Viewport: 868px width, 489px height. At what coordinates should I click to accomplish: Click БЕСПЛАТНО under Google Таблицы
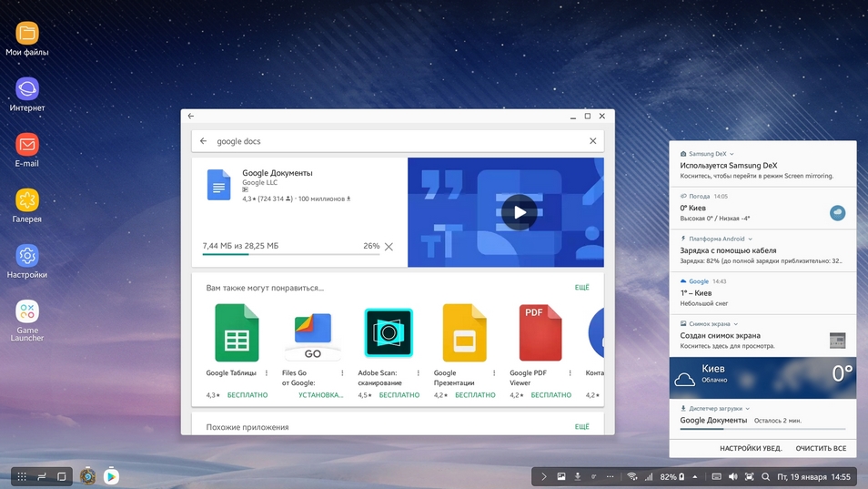(x=247, y=395)
